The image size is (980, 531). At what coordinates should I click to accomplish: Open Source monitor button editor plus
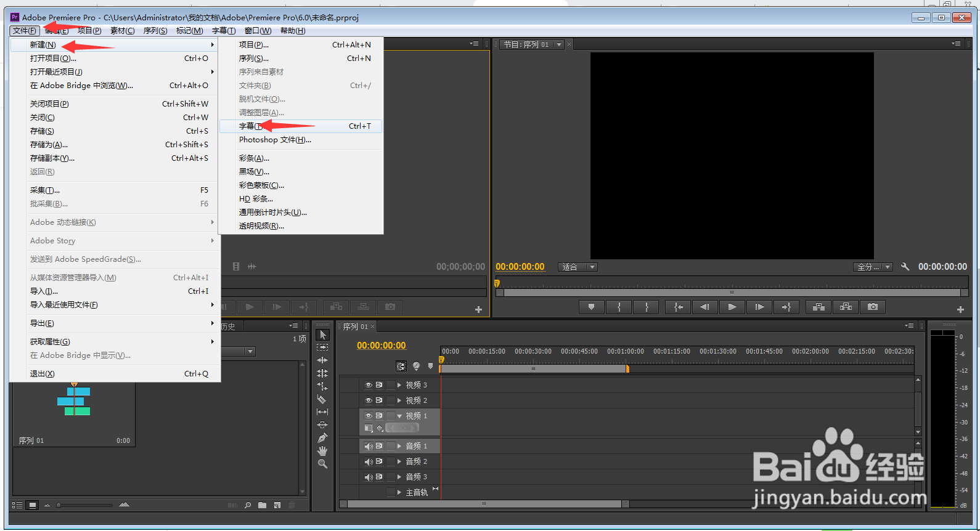[x=478, y=309]
